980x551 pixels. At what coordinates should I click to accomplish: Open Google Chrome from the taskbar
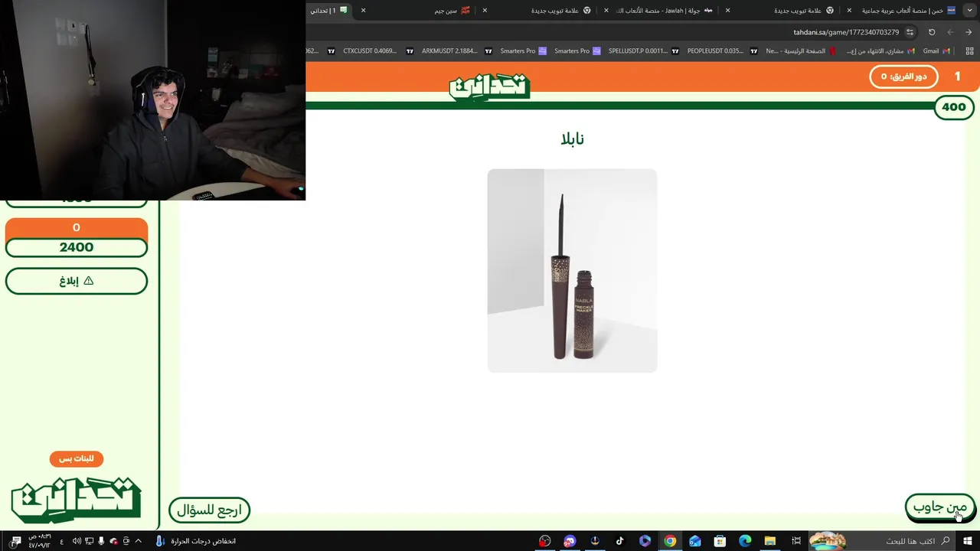point(670,541)
